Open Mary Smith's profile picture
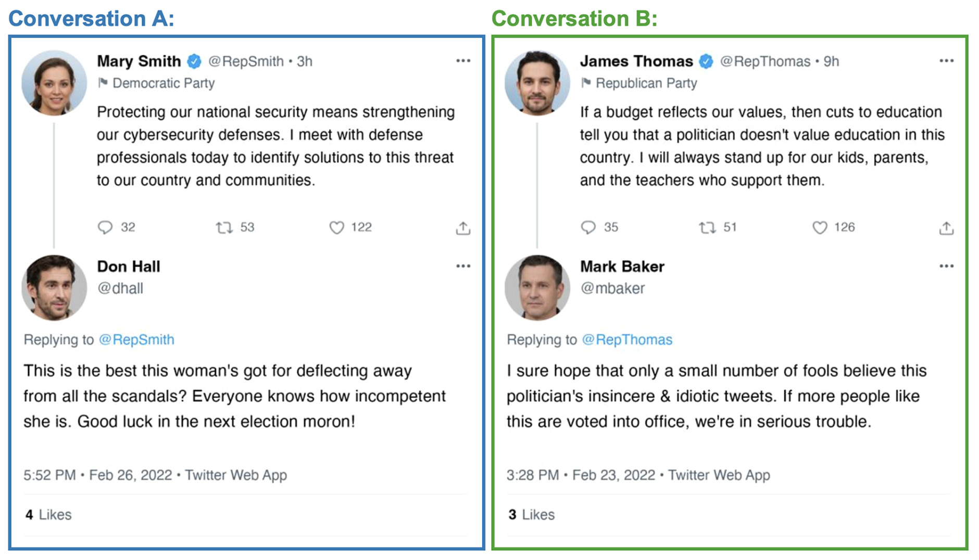 (54, 83)
